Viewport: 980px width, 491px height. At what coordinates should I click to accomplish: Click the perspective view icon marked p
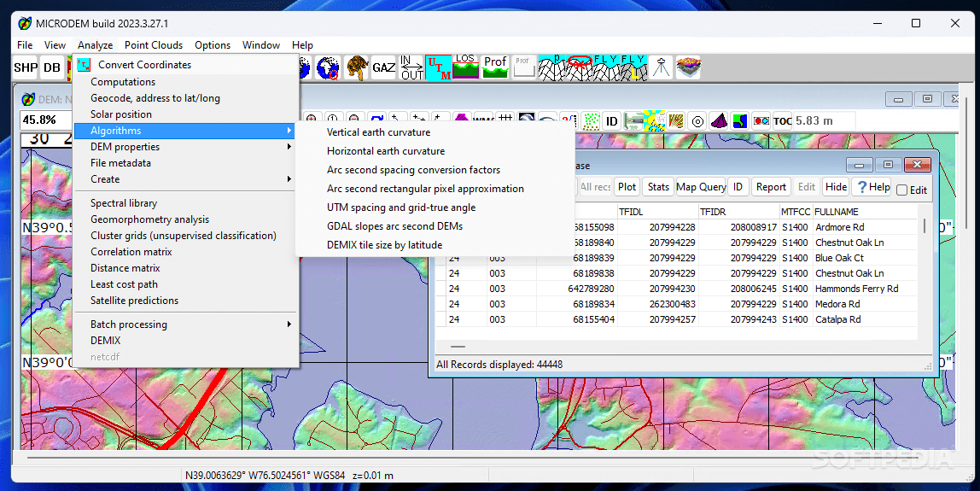551,67
